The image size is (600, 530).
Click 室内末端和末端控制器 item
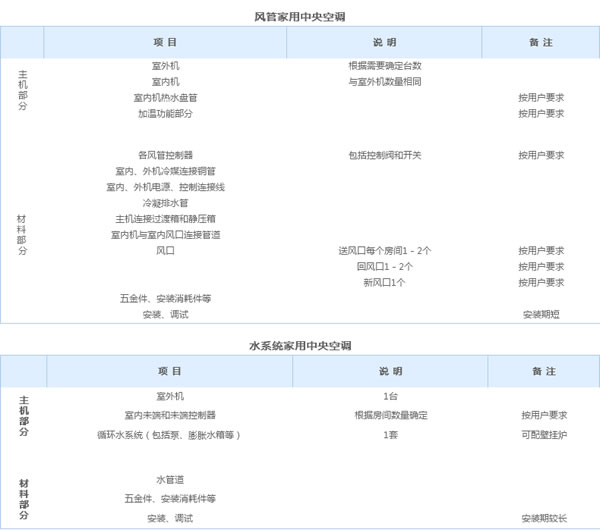[x=170, y=415]
